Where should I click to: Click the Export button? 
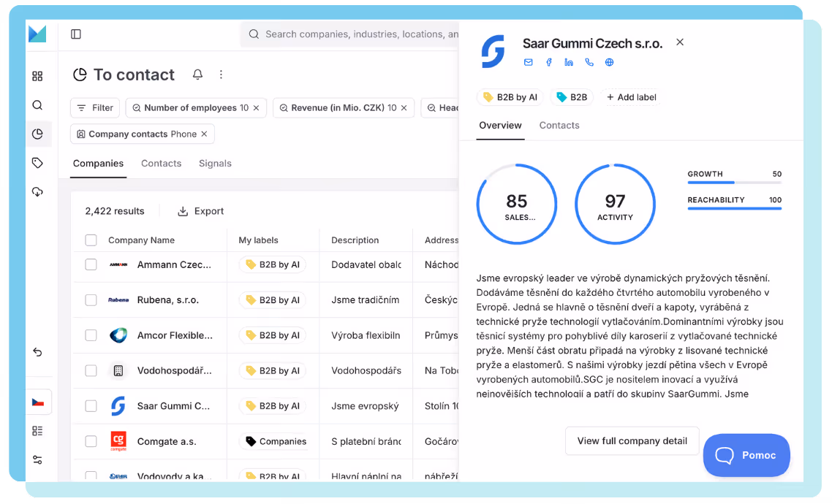coord(200,211)
